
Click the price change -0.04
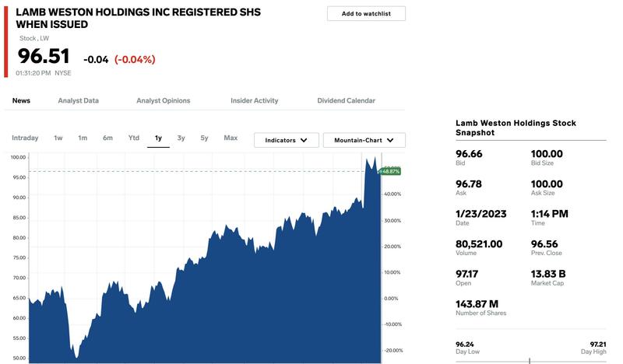click(96, 60)
